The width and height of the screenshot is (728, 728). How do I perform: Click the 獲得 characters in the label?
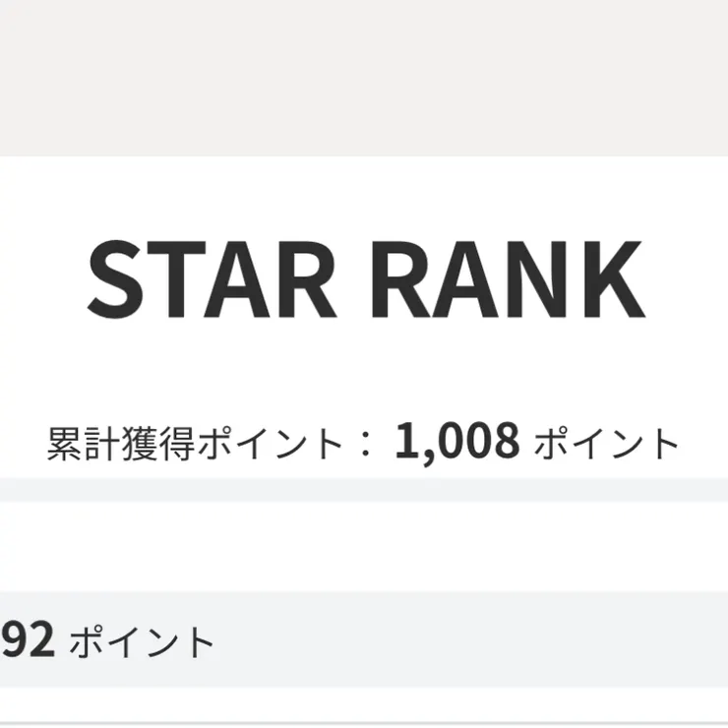pyautogui.click(x=156, y=445)
